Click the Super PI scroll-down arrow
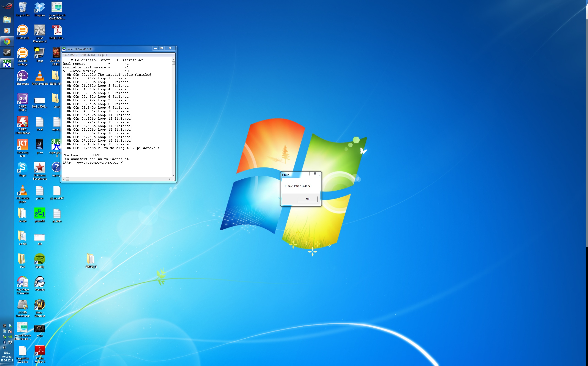 [174, 175]
